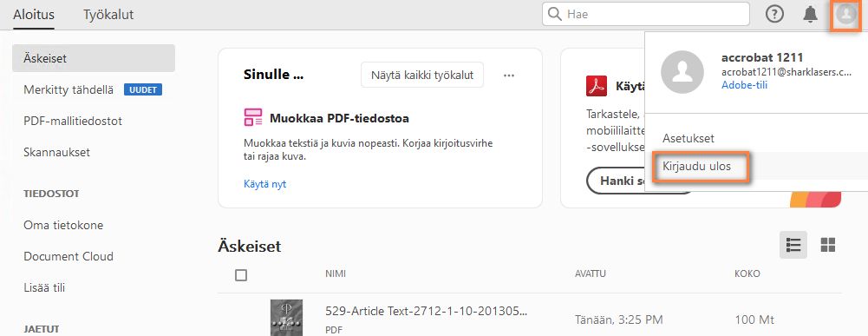Image resolution: width=868 pixels, height=336 pixels.
Task: Open Merkitty tähdellä in the sidebar
Action: point(69,89)
